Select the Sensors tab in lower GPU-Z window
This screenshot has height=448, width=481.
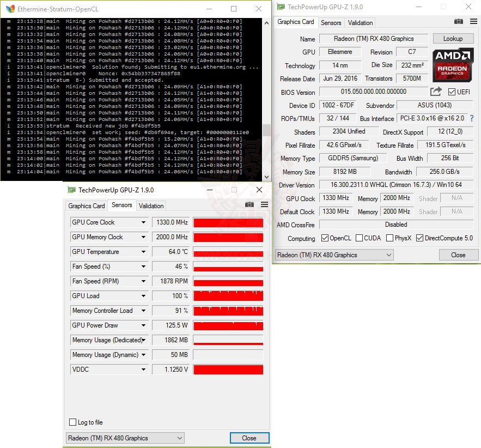122,205
